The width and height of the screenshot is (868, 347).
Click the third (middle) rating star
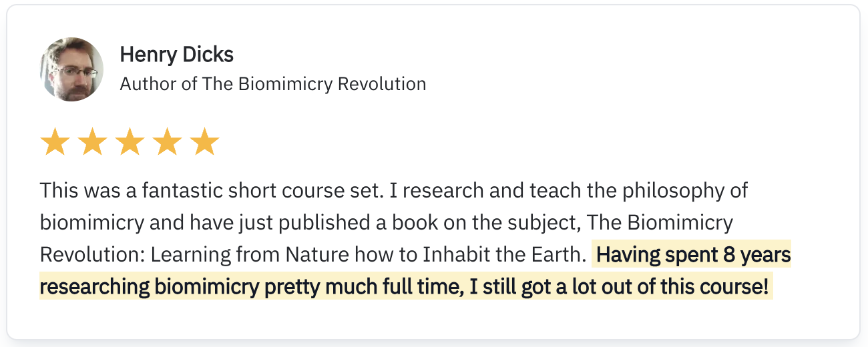pyautogui.click(x=130, y=143)
